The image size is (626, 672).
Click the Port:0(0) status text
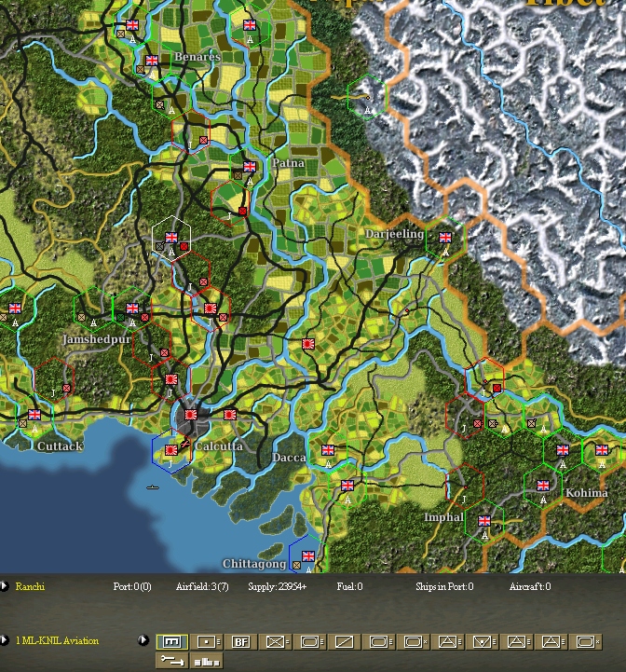point(132,586)
